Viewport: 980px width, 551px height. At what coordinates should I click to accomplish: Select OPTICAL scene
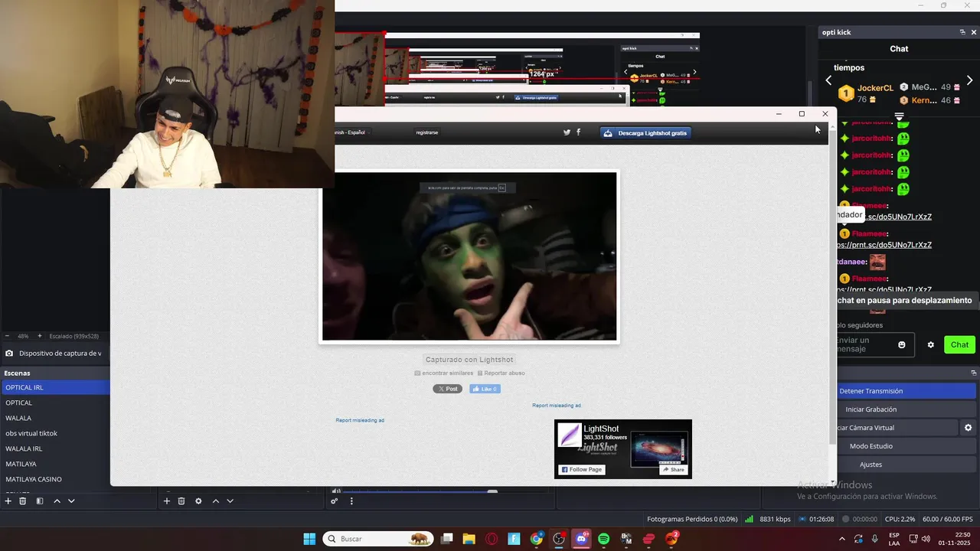56,403
